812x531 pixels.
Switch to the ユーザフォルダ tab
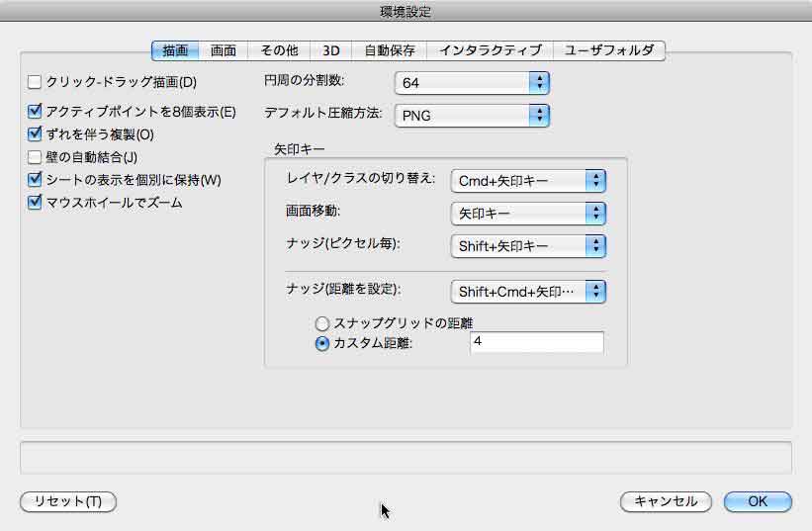pos(608,50)
